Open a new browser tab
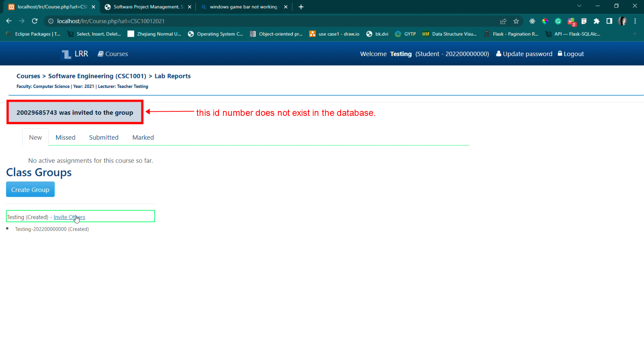 (301, 7)
